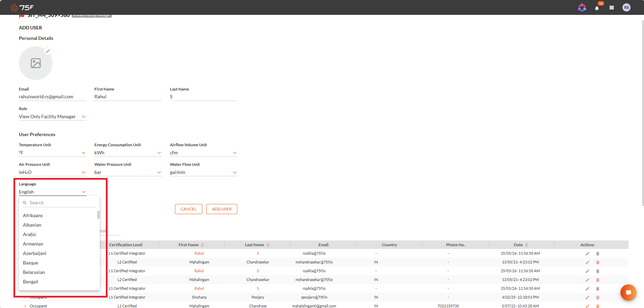Select Armenian from language list

tap(33, 244)
